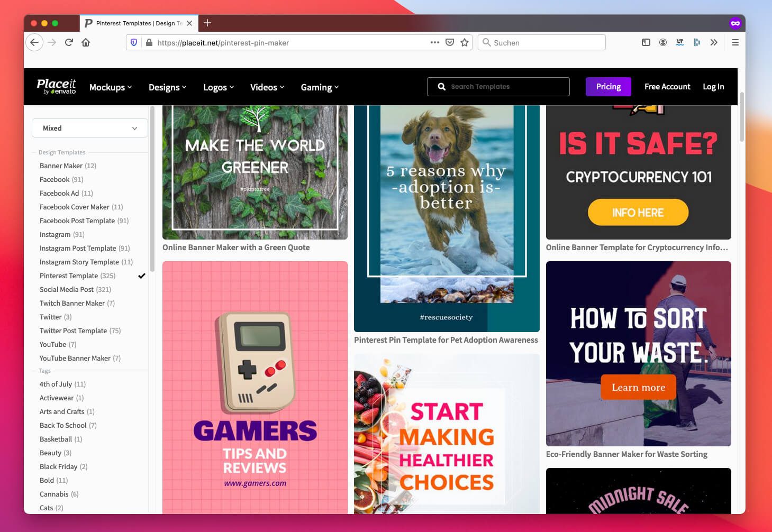
Task: Click the tracking protection shield icon
Action: click(x=134, y=42)
